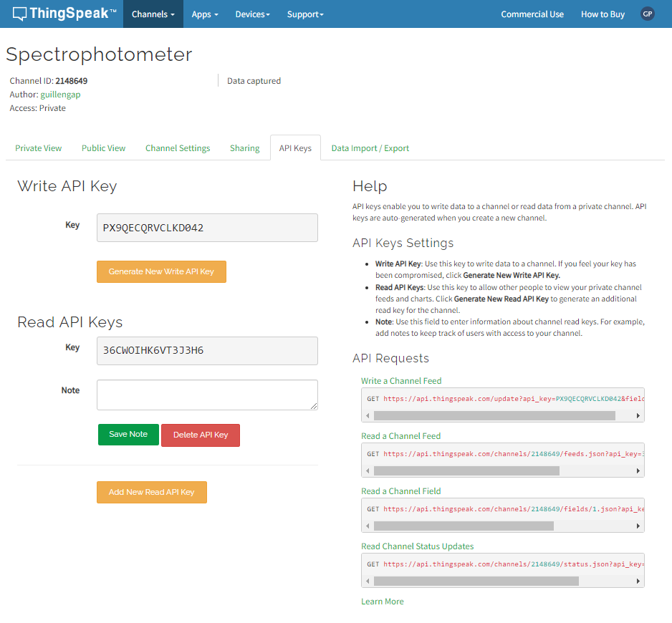The width and height of the screenshot is (672, 623).
Task: Save the note with Save Note button
Action: [x=128, y=434]
